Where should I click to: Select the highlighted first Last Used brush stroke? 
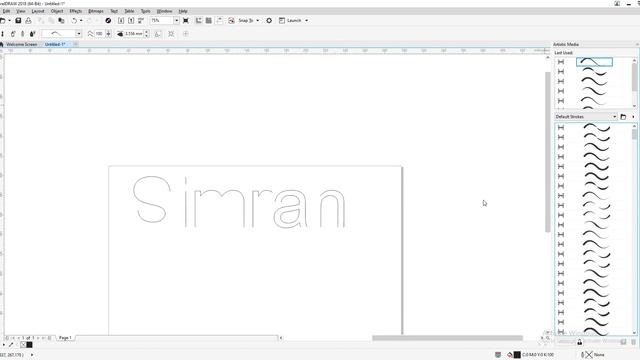pyautogui.click(x=594, y=62)
